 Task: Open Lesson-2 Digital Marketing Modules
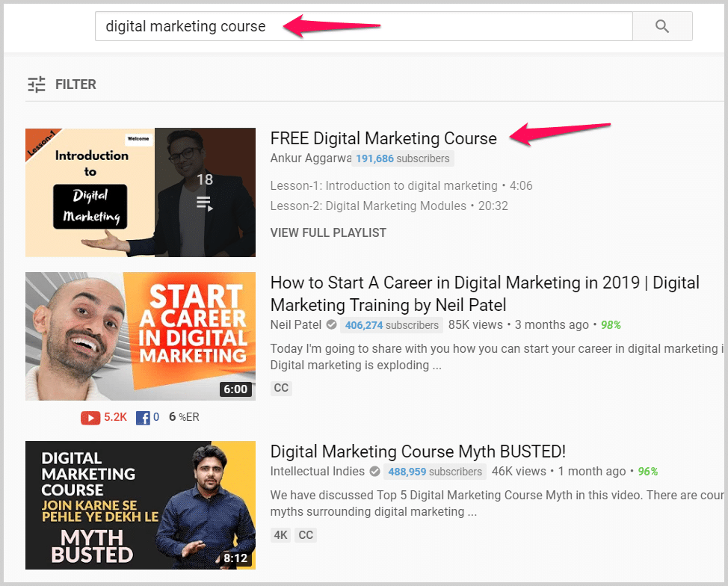(389, 206)
